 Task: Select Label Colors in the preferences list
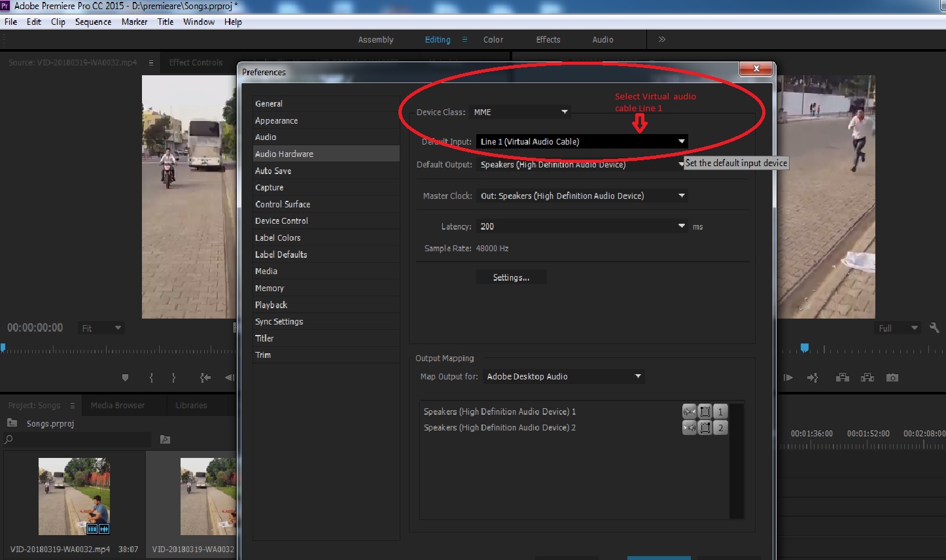(x=326, y=237)
